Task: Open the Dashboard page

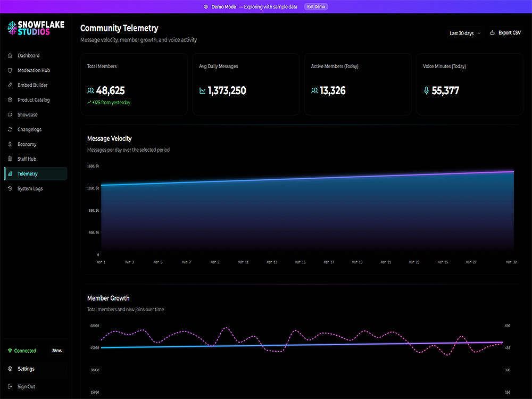Action: [x=36, y=55]
